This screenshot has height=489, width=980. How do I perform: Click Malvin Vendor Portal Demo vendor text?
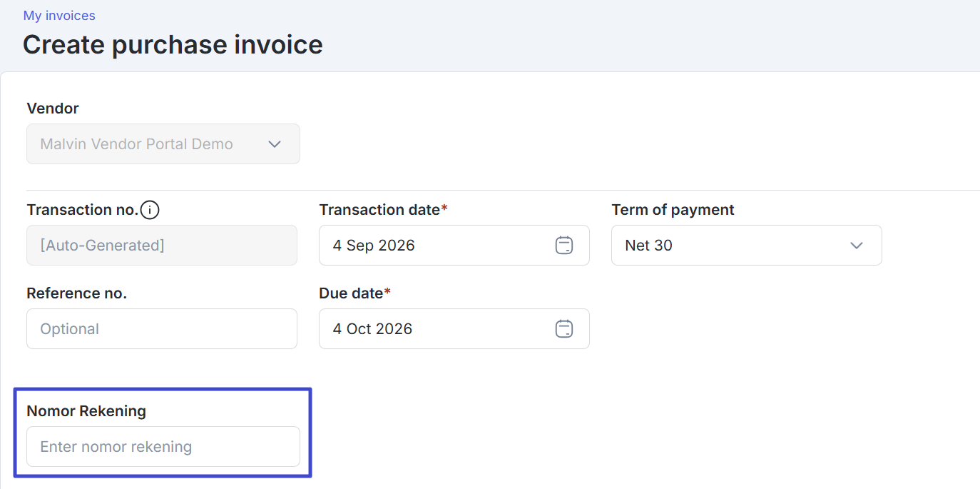136,144
